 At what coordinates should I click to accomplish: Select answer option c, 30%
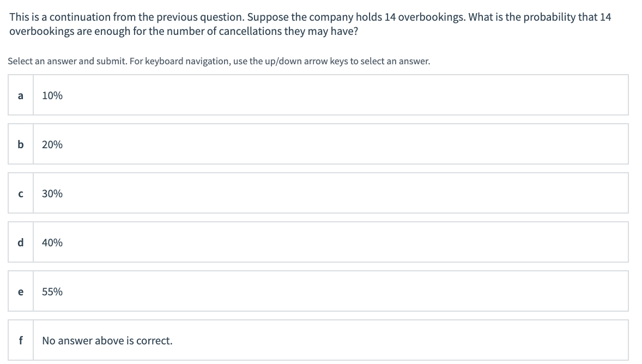tap(318, 193)
